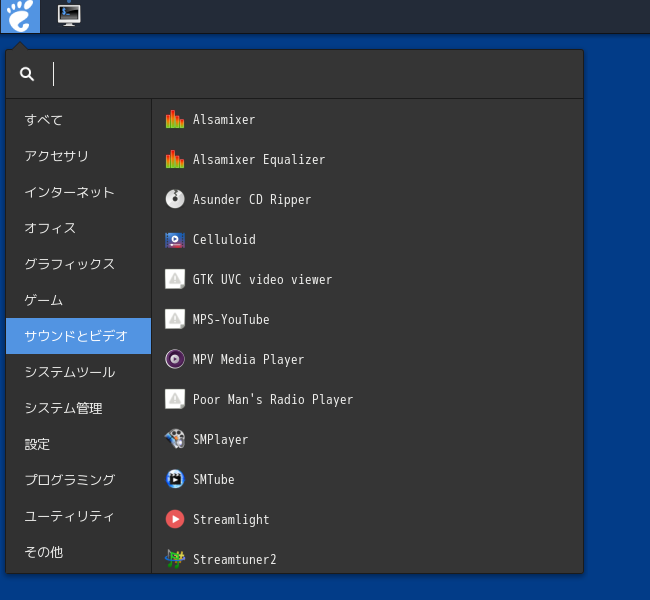Click the Streamtuner2 music note icon
This screenshot has width=650, height=600.
[x=175, y=559]
